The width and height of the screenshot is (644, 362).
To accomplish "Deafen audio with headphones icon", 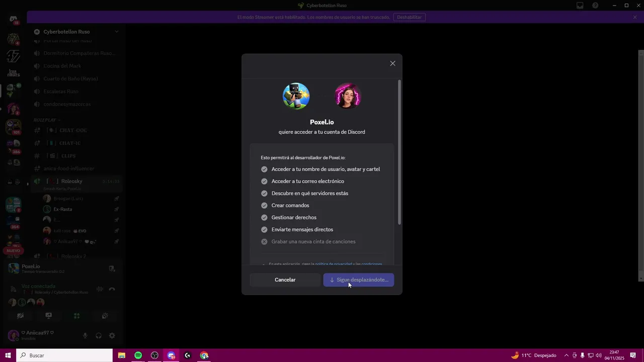I will point(99,336).
